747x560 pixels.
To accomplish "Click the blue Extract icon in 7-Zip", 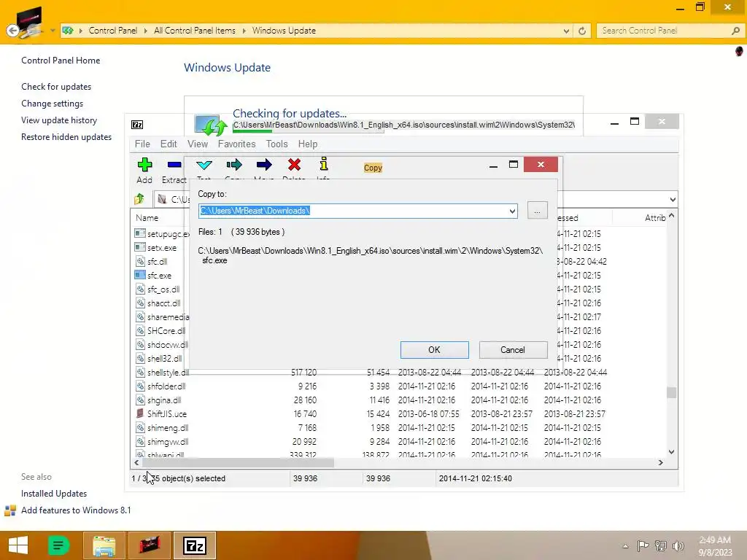I will (x=174, y=165).
